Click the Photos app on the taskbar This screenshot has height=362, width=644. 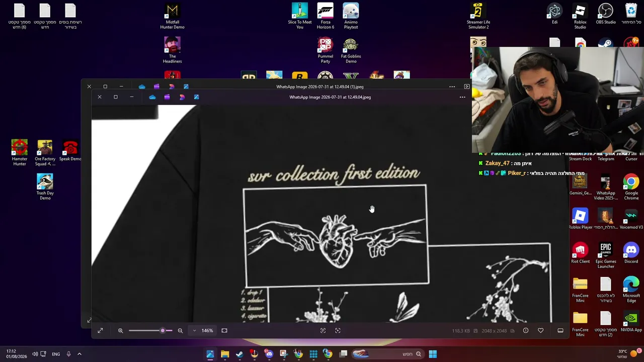coord(210,354)
